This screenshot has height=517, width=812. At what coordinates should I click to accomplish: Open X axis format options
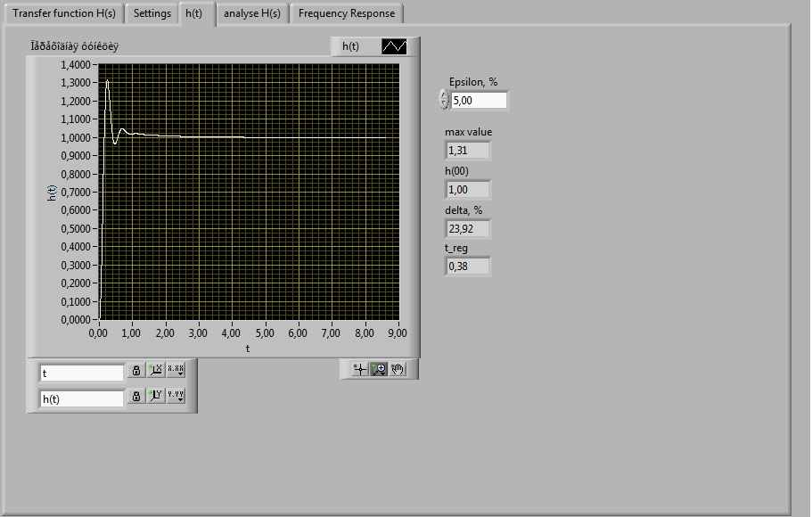click(176, 371)
